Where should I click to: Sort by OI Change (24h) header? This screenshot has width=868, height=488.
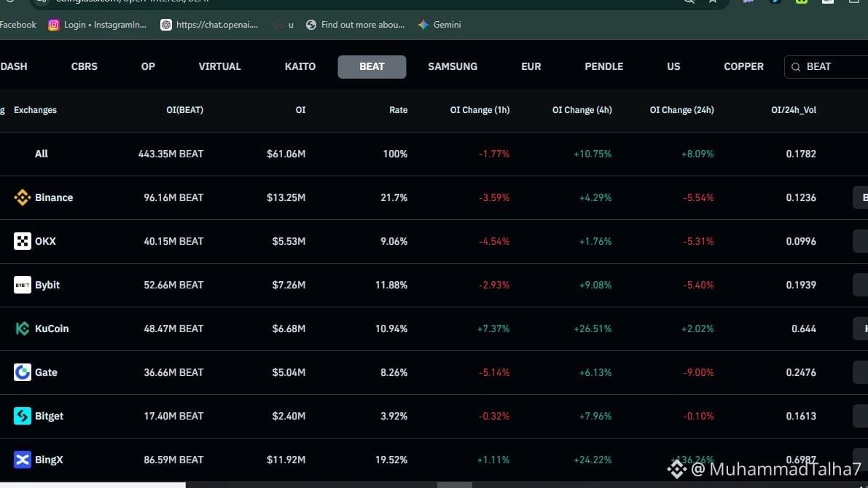click(x=682, y=110)
